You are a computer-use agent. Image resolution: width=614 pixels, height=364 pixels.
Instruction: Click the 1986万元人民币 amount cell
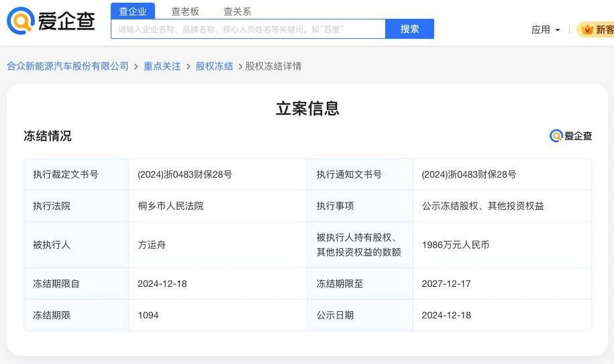[x=456, y=245]
